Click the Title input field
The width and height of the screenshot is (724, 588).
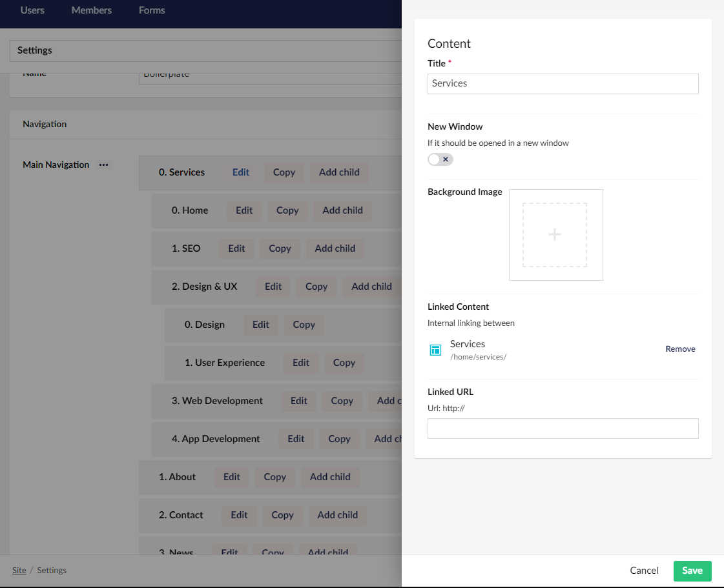563,83
